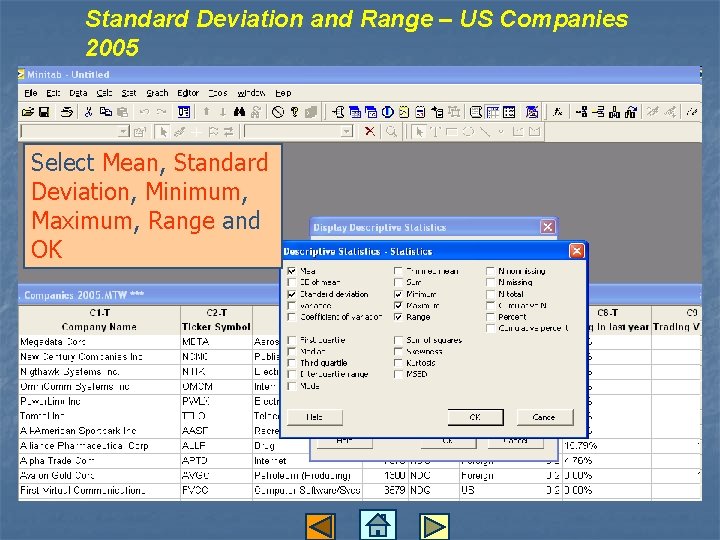Open the Editor menu

pyautogui.click(x=188, y=93)
